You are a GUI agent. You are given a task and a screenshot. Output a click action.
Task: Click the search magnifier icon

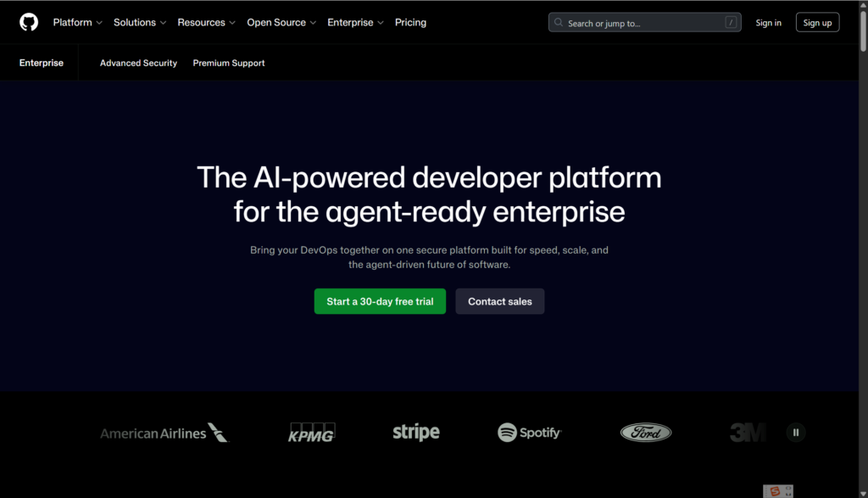coord(559,23)
